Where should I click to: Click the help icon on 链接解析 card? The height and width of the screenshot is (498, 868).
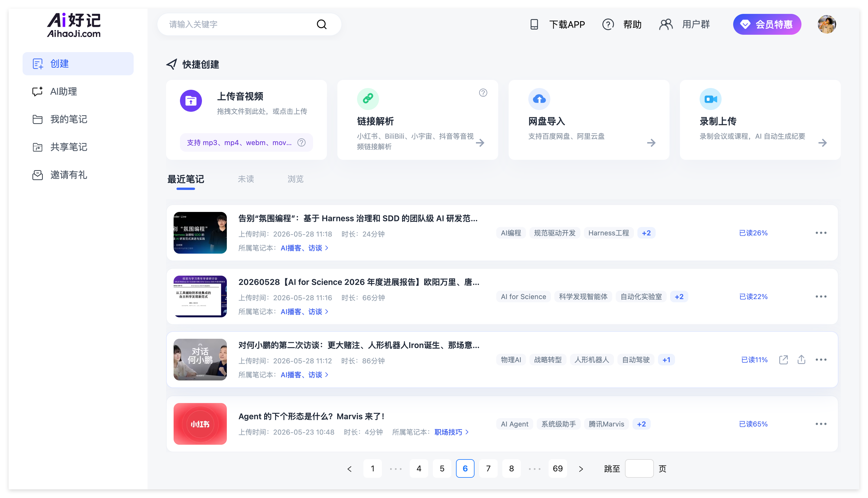click(x=483, y=93)
